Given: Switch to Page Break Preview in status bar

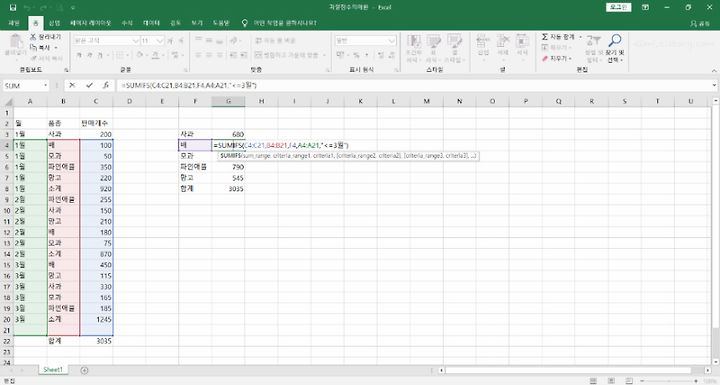Looking at the screenshot, I should click(629, 381).
